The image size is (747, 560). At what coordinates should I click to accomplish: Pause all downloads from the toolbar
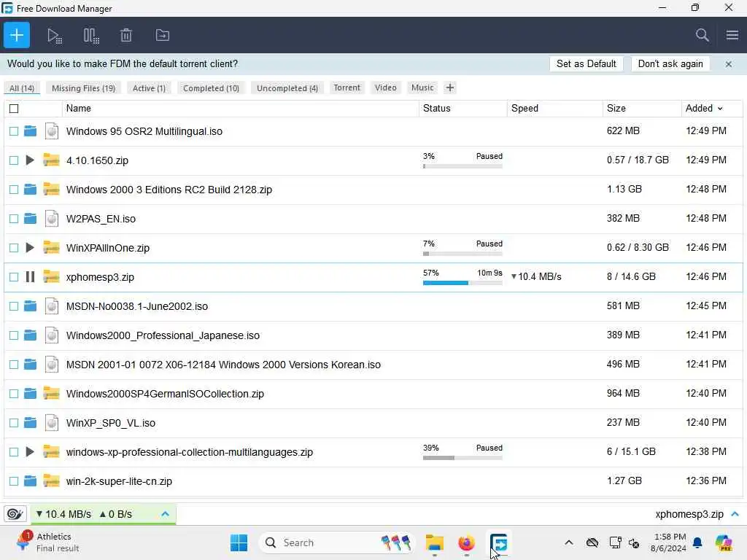[x=91, y=36]
